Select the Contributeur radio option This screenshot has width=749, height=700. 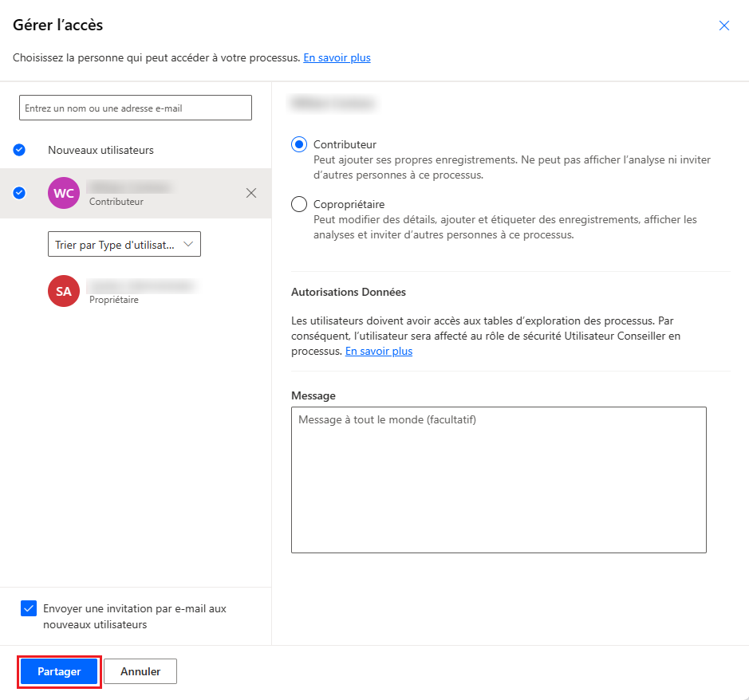coord(299,144)
